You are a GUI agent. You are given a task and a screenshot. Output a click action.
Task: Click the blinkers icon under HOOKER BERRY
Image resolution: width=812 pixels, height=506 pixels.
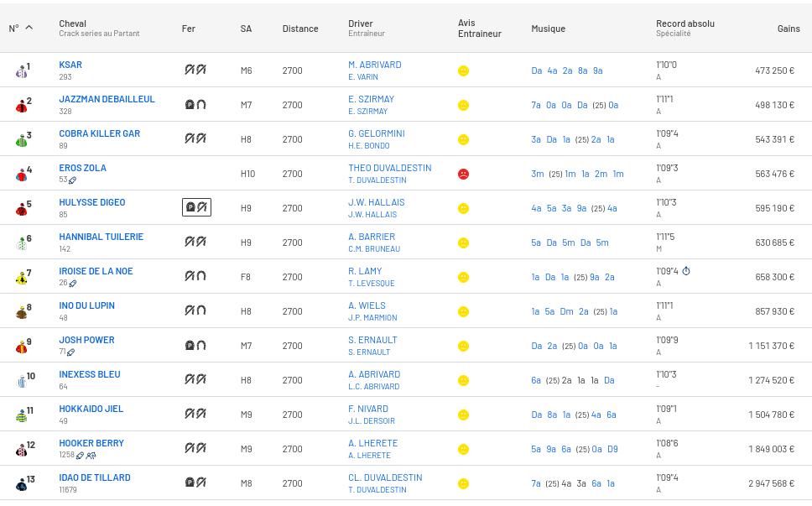coord(91,456)
